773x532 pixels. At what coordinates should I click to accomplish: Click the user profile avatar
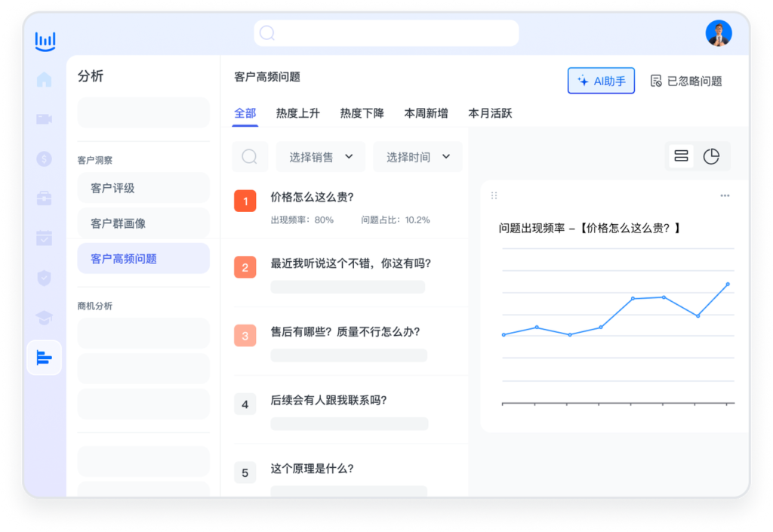(718, 34)
